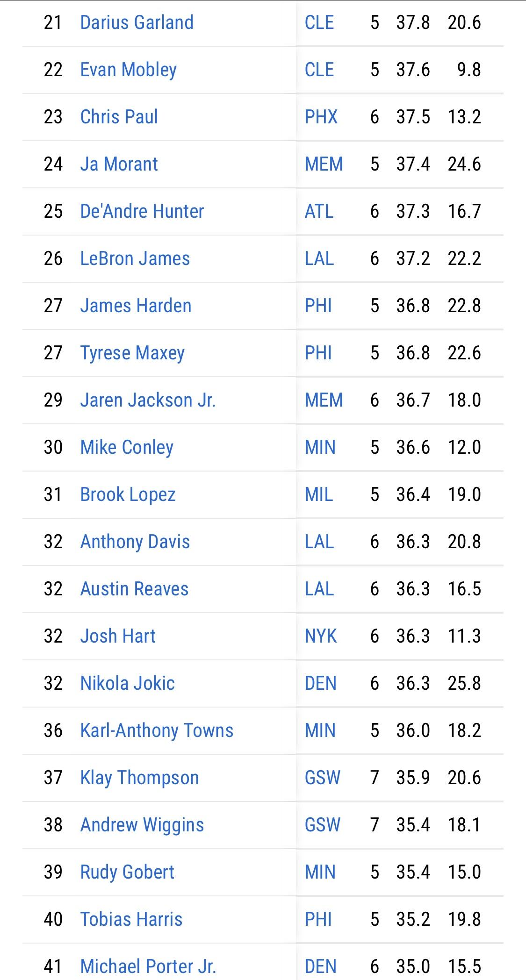Open DEN team link for Michael Porter Jr.
The image size is (526, 980).
[x=320, y=966]
